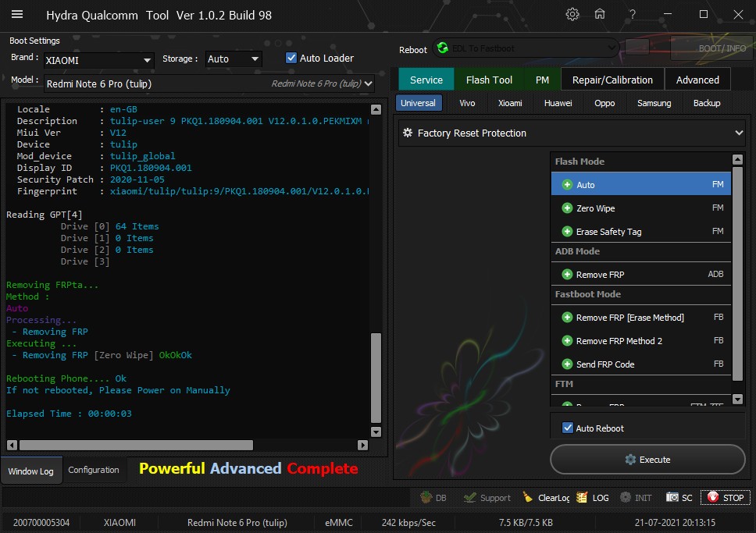Select Send FRP Code fastboot row
This screenshot has height=533, width=756.
640,364
